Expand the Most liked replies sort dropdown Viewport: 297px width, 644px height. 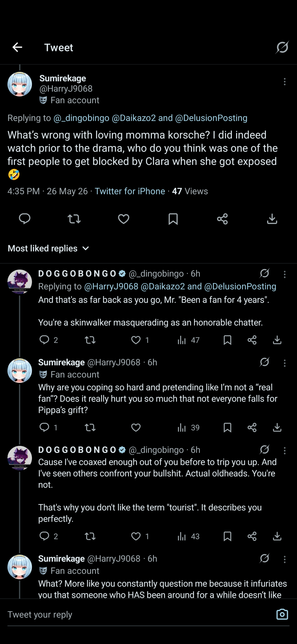click(48, 248)
